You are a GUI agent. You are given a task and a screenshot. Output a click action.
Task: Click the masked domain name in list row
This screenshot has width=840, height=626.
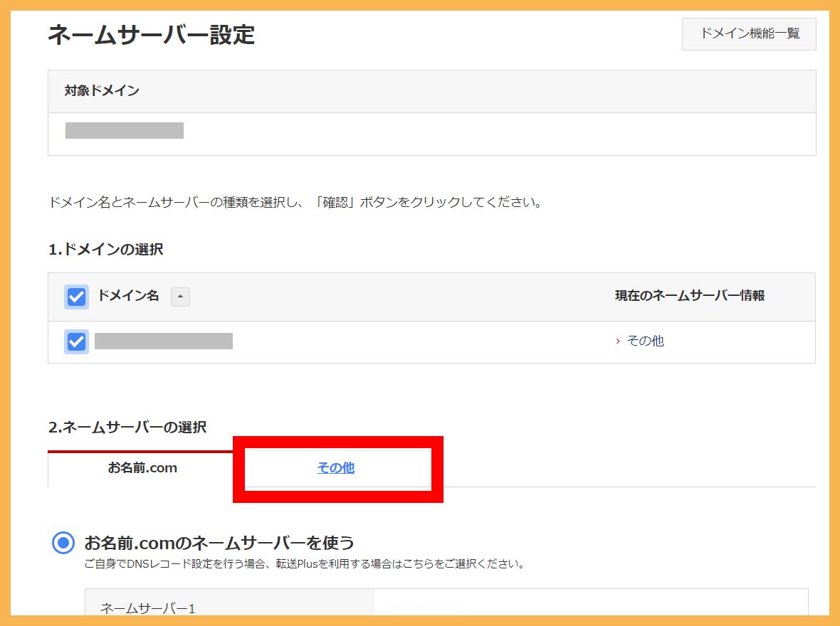tap(164, 341)
